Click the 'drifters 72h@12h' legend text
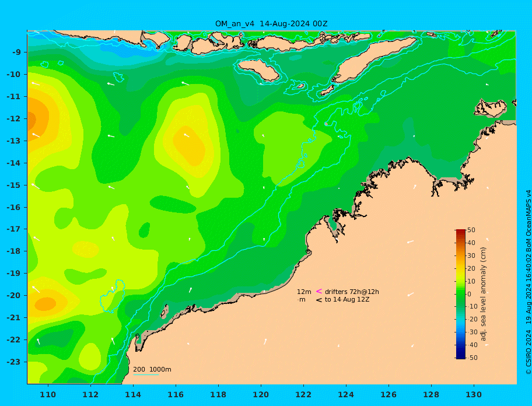This screenshot has width=532, height=406. point(352,292)
